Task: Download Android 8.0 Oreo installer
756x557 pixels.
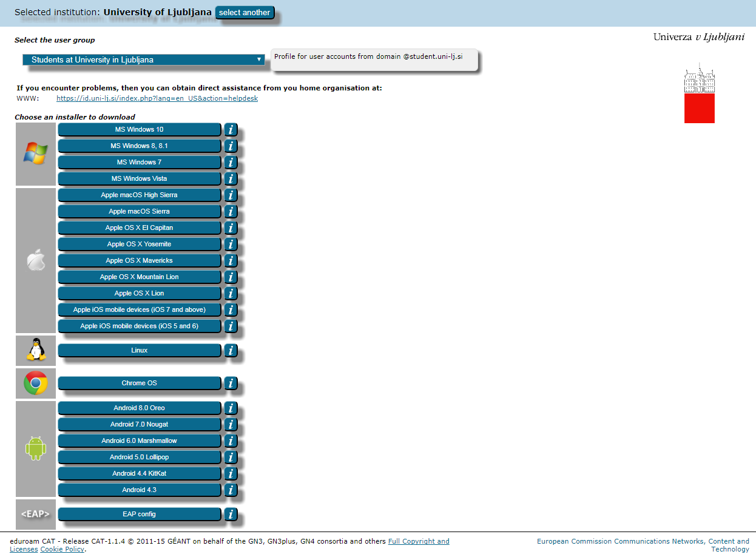Action: (x=140, y=408)
